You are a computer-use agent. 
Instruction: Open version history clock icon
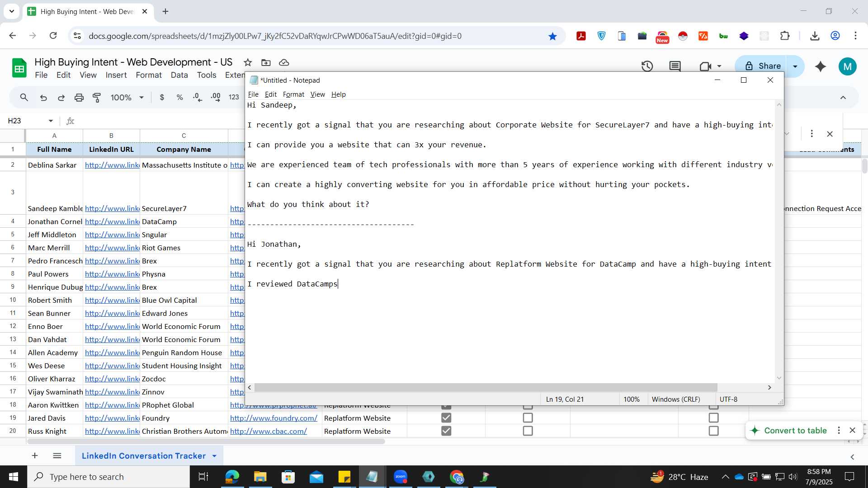(647, 66)
